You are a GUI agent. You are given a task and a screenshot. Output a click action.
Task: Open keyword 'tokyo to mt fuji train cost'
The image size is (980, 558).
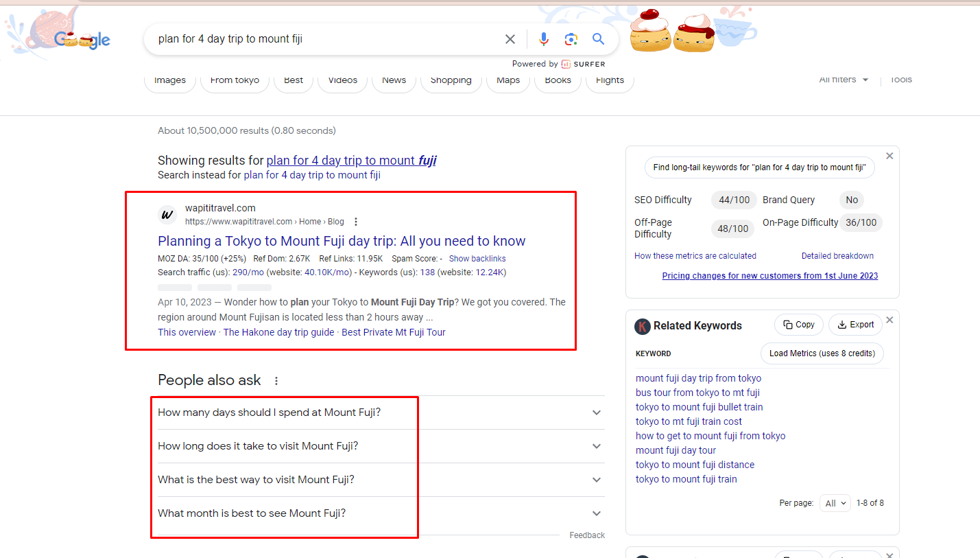(x=689, y=421)
